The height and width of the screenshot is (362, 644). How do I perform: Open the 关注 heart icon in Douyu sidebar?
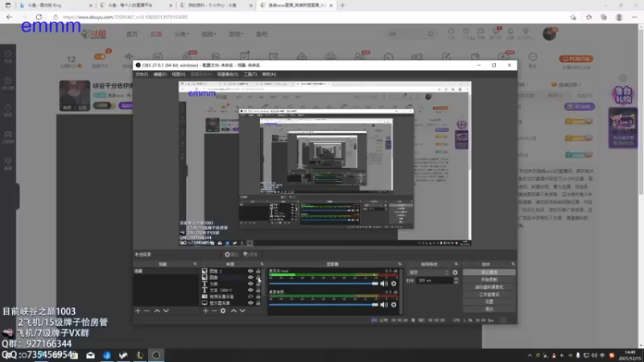click(8, 56)
